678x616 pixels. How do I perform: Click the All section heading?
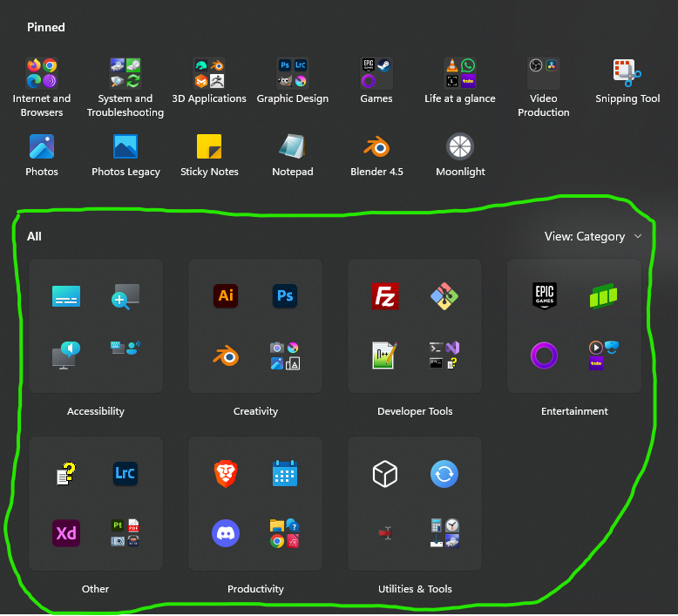pos(34,236)
